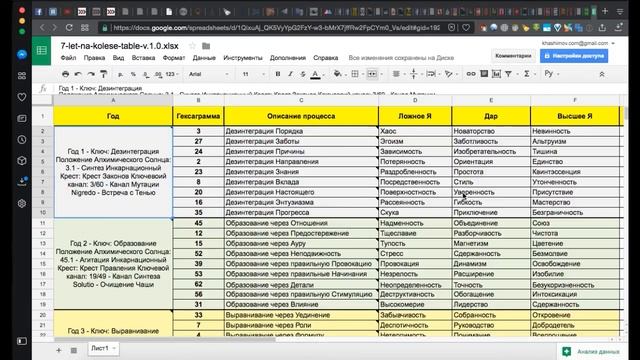The width and height of the screenshot is (640, 360).
Task: Open text wrapping options
Action: 431,74
